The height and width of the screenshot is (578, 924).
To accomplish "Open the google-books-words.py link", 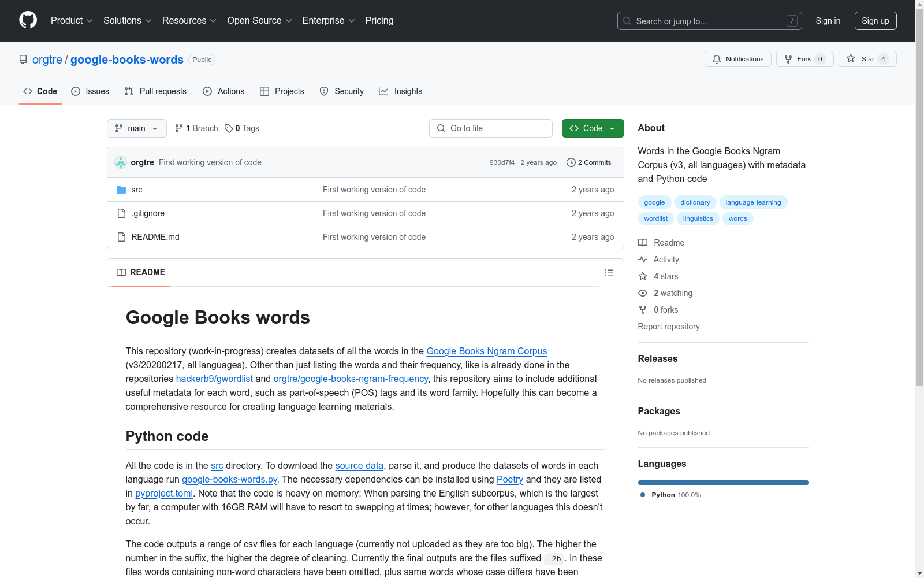I will tap(229, 479).
